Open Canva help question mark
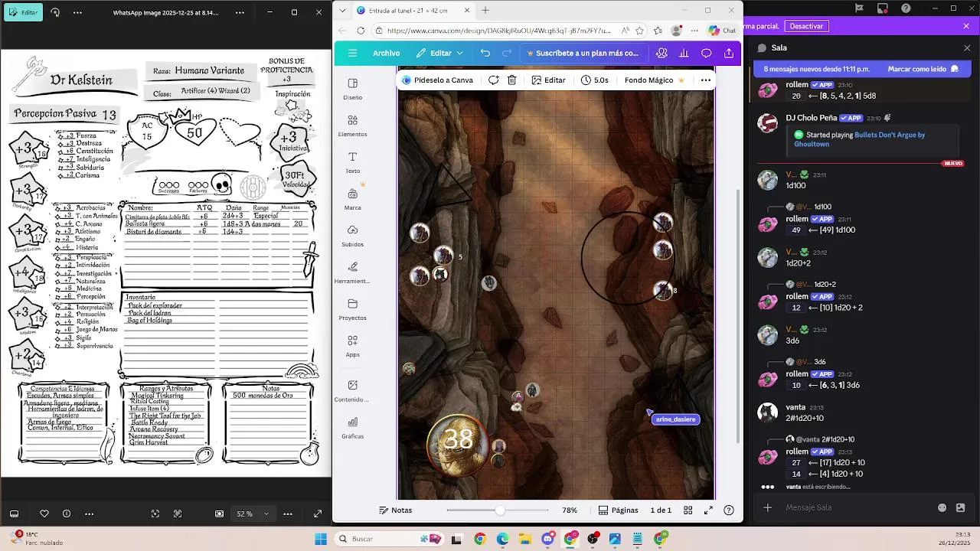980x551 pixels. (x=729, y=510)
